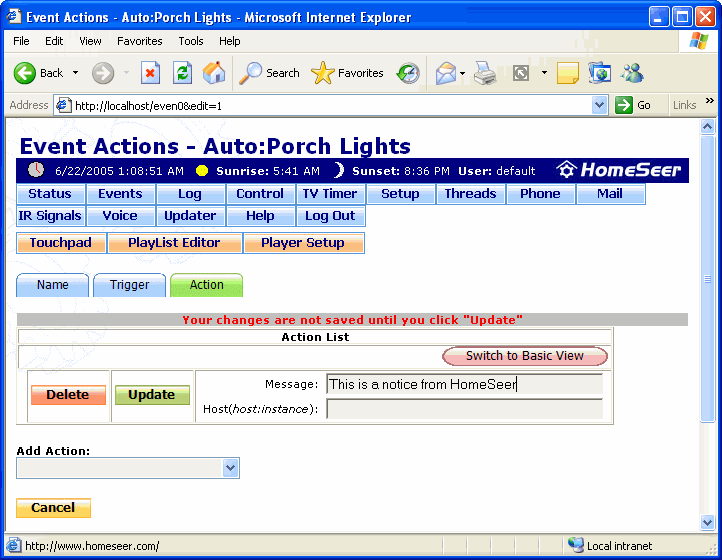
Task: Click the Stop loading icon
Action: (x=151, y=73)
